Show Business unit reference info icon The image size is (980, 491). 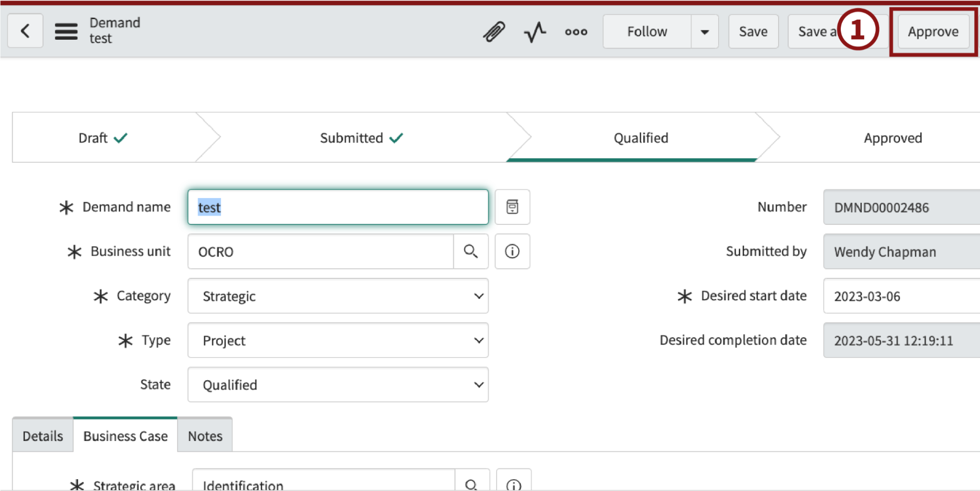pos(512,251)
